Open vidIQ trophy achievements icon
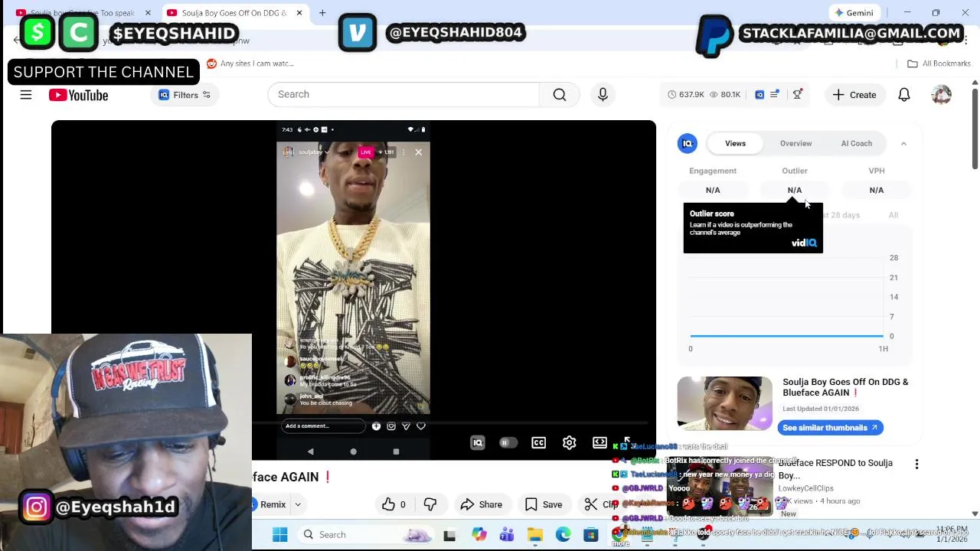Image resolution: width=980 pixels, height=551 pixels. coord(797,95)
